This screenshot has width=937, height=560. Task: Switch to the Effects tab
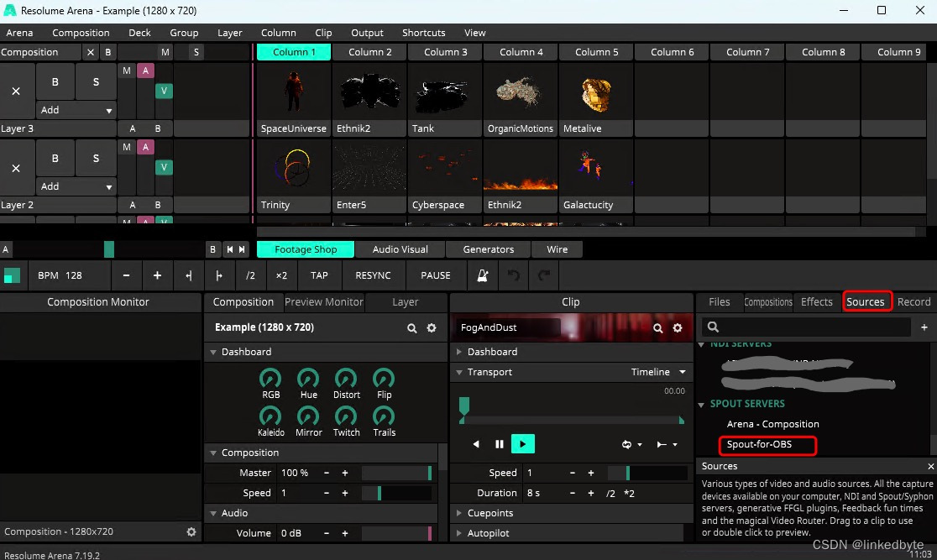coord(816,301)
